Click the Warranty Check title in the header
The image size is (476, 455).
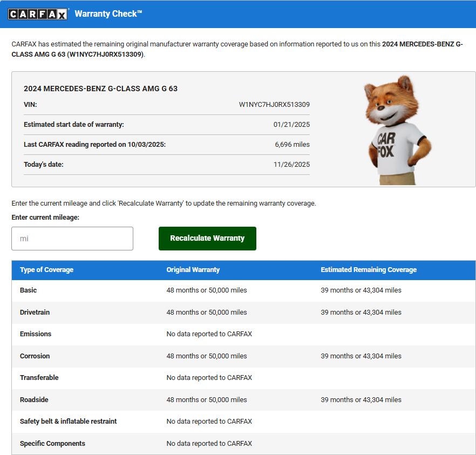tap(108, 14)
